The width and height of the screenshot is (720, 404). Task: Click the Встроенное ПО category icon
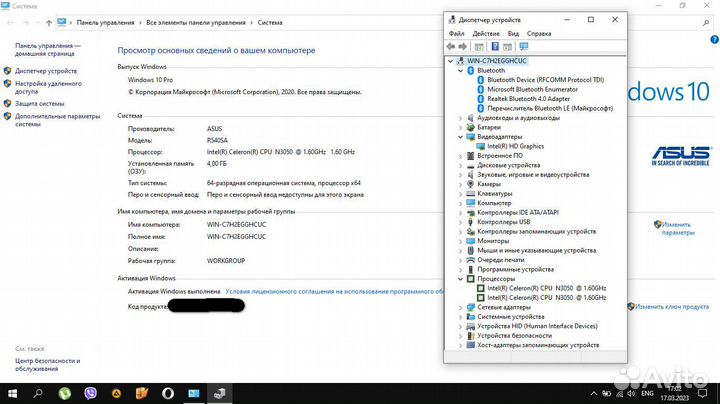click(470, 156)
